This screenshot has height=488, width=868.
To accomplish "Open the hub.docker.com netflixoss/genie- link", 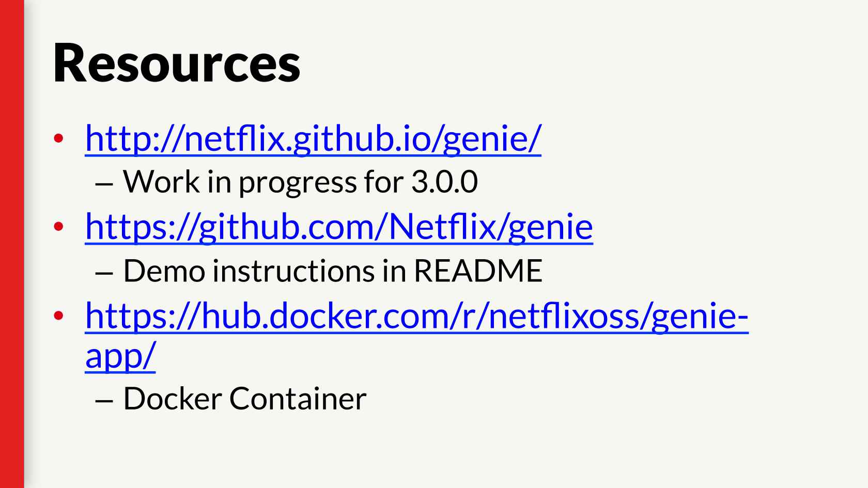I will tap(417, 316).
